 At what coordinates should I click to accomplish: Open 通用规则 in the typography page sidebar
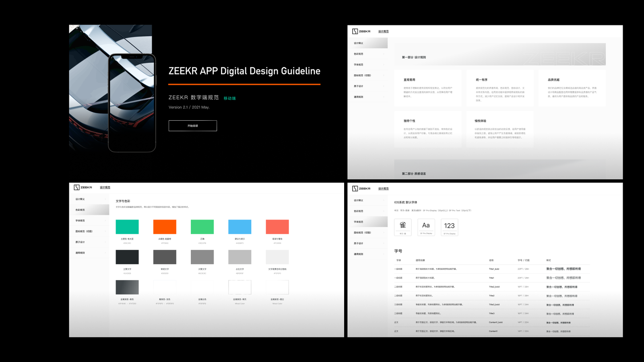(x=359, y=254)
